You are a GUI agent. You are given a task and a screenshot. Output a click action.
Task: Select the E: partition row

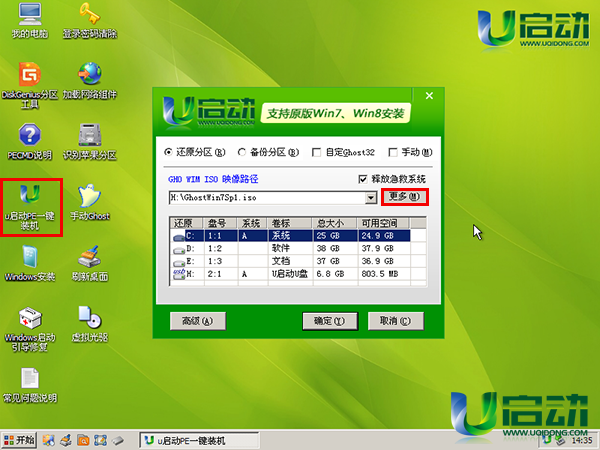tap(298, 261)
